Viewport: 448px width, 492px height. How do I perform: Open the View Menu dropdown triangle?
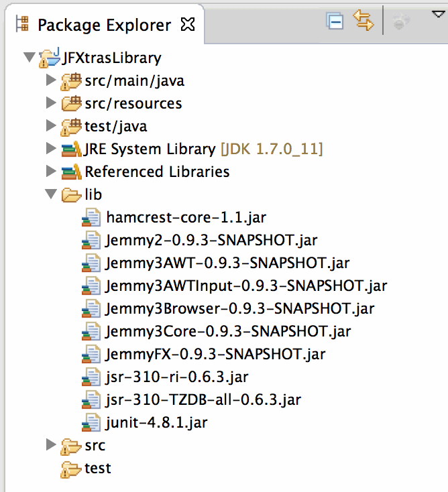pyautogui.click(x=436, y=15)
